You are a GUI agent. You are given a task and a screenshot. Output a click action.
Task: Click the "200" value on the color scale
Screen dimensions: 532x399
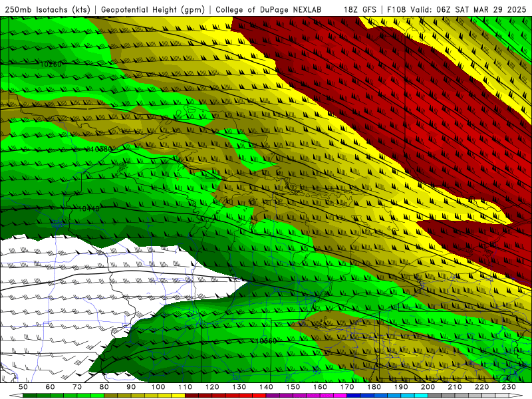(428, 387)
